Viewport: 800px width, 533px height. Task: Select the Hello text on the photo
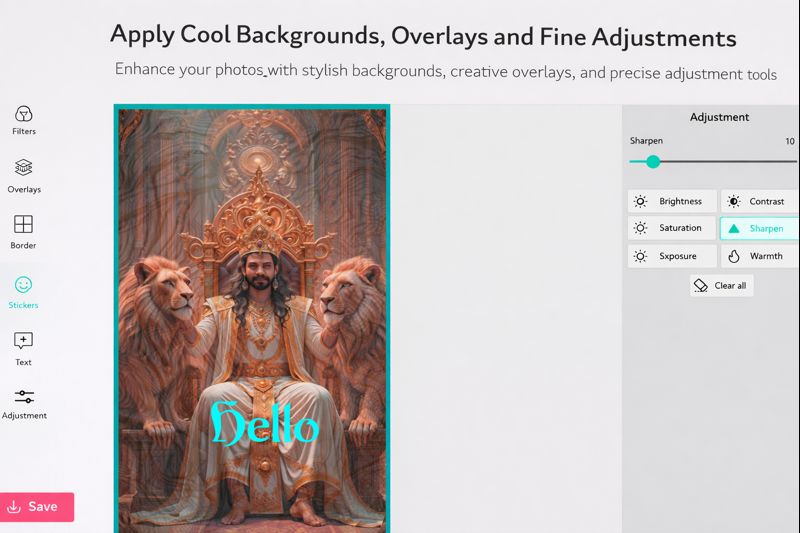[x=264, y=424]
